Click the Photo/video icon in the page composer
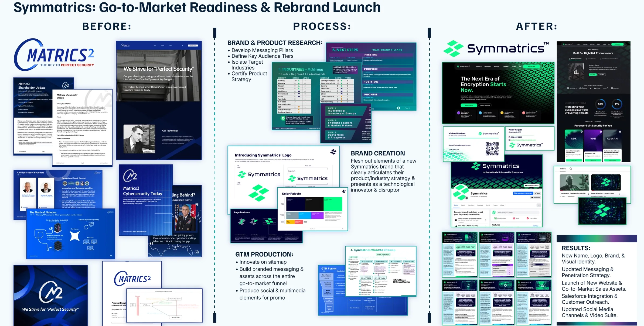This screenshot has height=326, width=644. click(496, 218)
